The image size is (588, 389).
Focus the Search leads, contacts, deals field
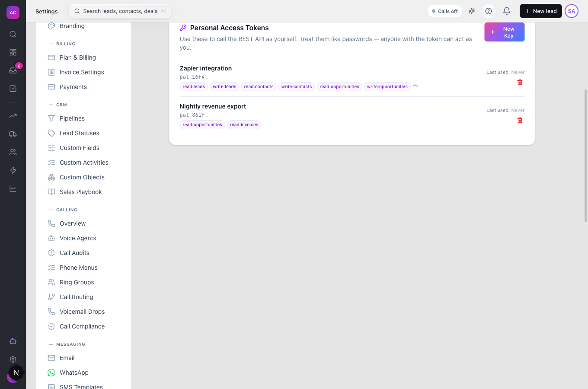click(120, 11)
